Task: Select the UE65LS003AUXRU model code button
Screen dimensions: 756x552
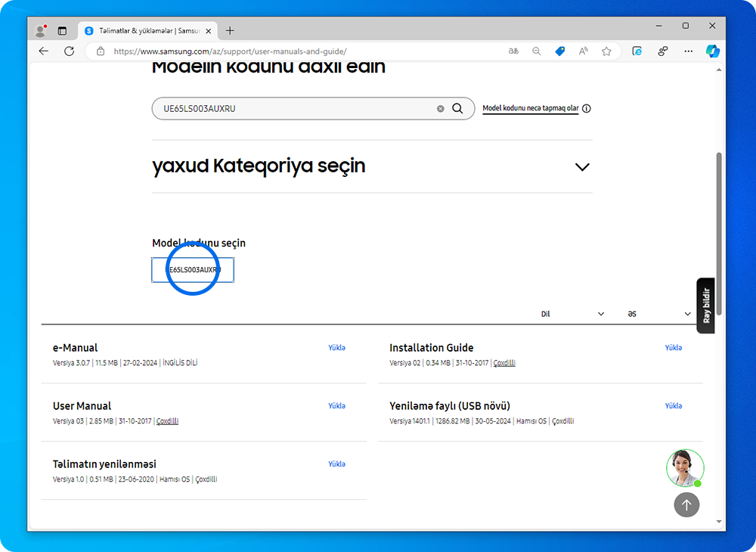Action: [x=193, y=270]
